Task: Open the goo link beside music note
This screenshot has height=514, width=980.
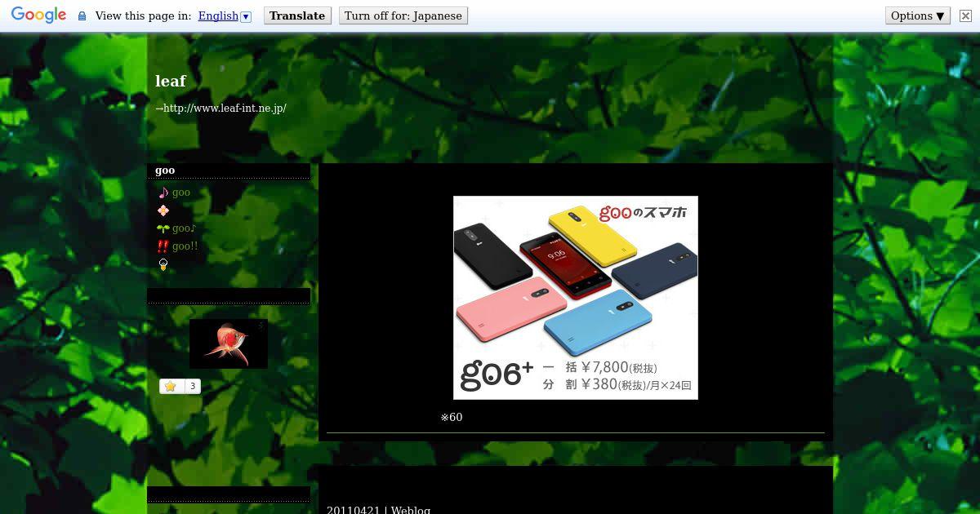Action: [181, 193]
